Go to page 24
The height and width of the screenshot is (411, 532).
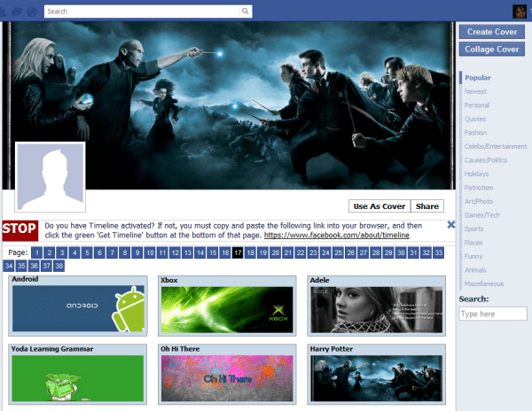pyautogui.click(x=325, y=252)
